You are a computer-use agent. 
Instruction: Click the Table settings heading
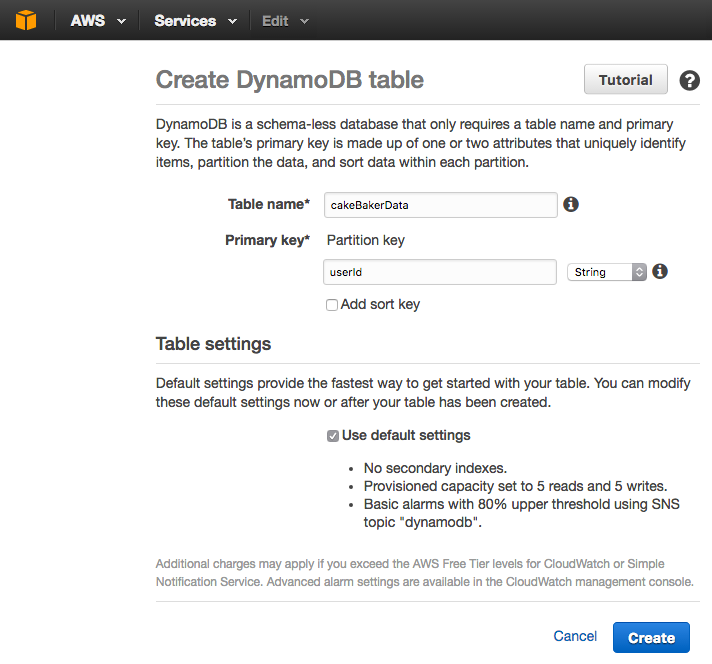pyautogui.click(x=213, y=344)
